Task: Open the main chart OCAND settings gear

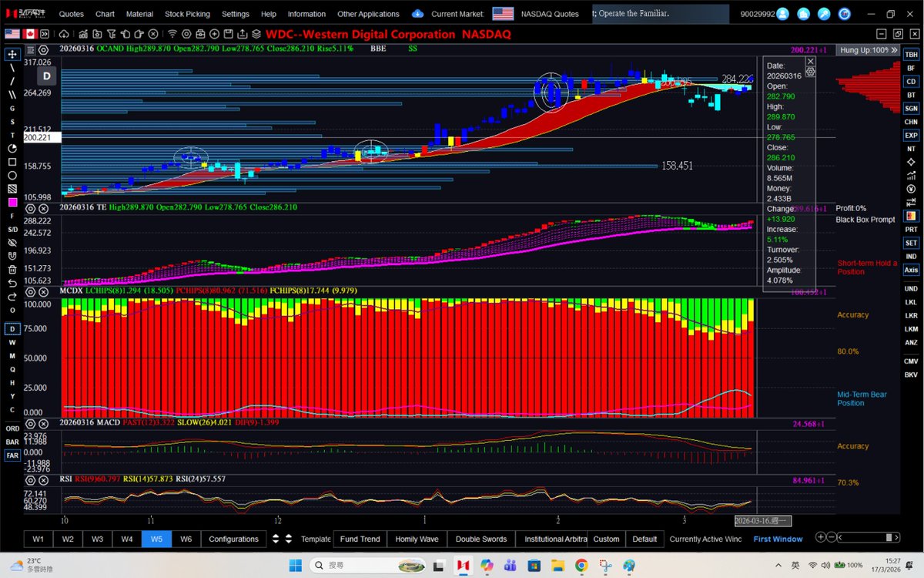Action: click(44, 49)
